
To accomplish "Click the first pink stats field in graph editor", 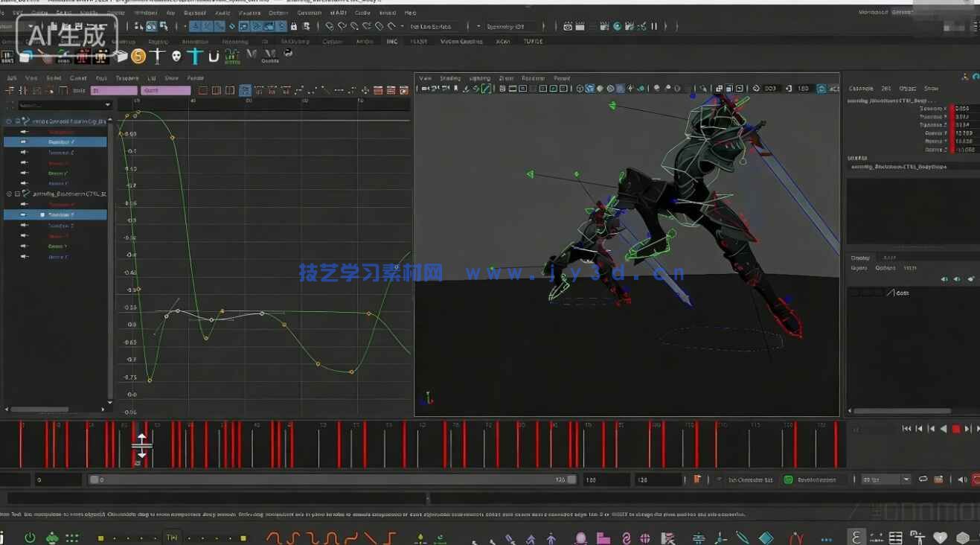I will [x=114, y=91].
